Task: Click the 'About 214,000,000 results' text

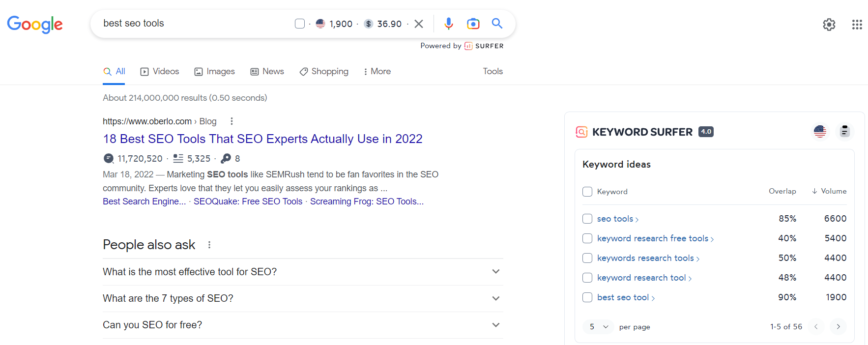Action: coord(185,98)
